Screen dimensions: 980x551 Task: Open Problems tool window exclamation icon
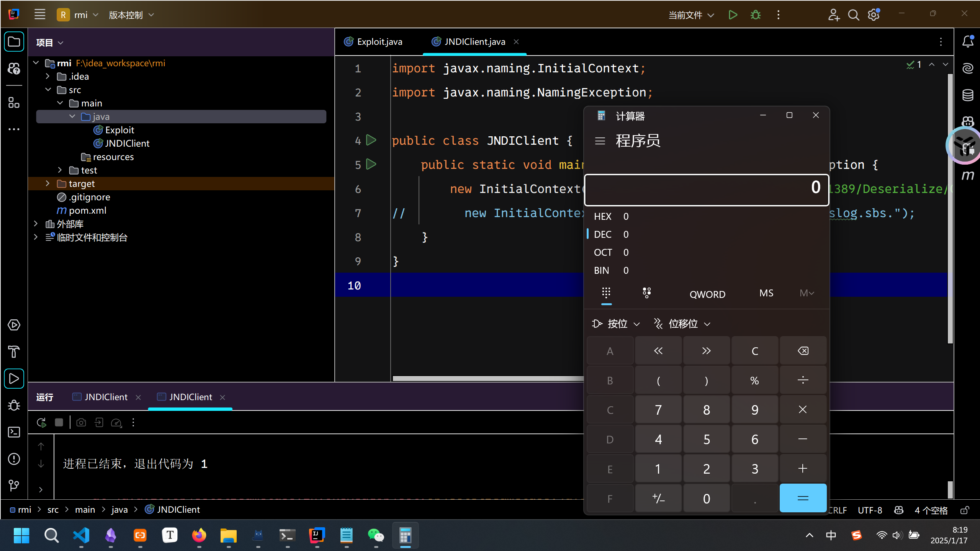point(14,459)
